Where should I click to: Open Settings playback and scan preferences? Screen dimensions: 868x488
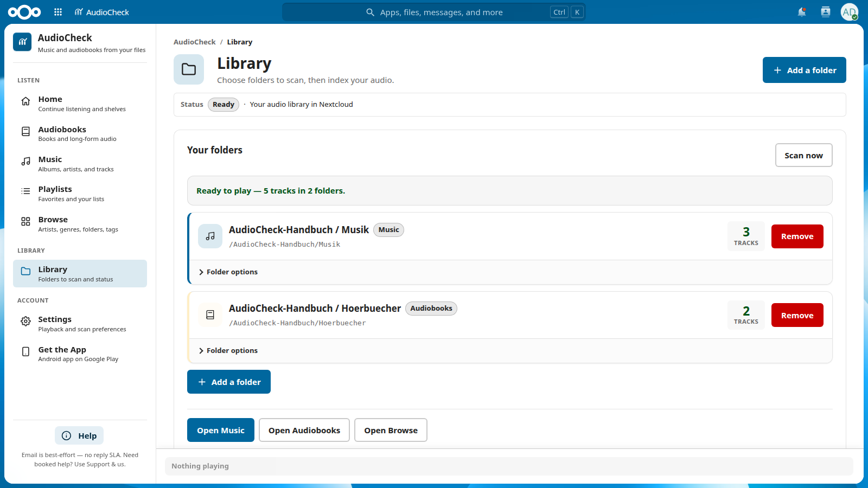click(x=80, y=324)
